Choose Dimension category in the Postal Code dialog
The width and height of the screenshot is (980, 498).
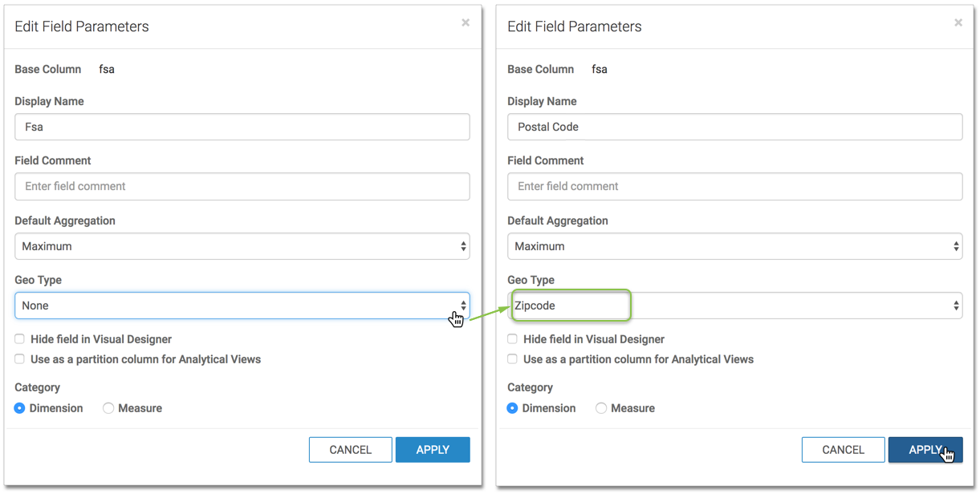point(513,408)
